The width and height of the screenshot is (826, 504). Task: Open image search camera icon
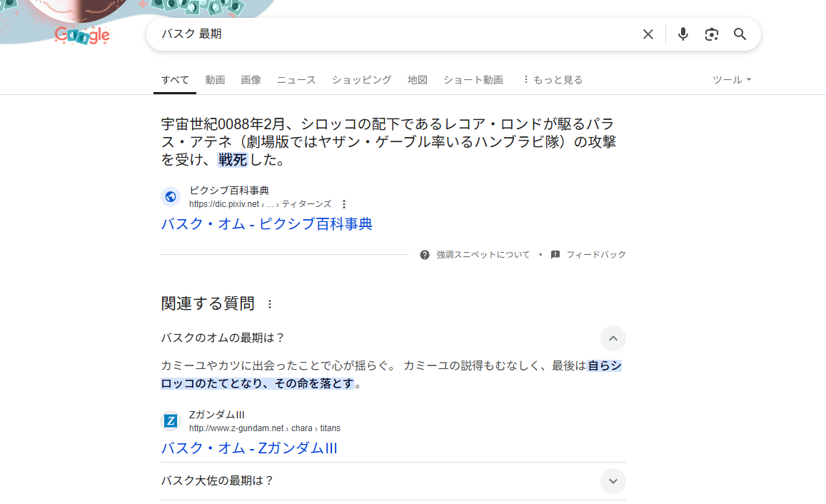coord(711,34)
